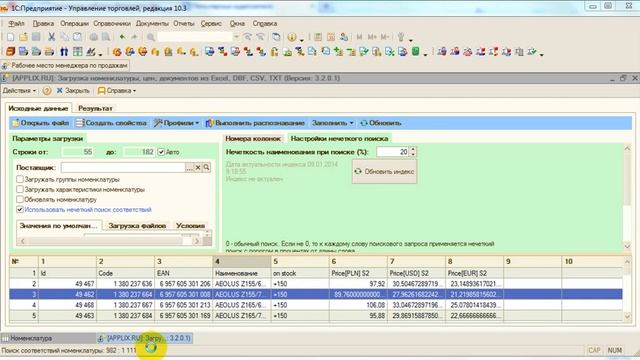Click the yellow information Help icon in main toolbar

291,37
